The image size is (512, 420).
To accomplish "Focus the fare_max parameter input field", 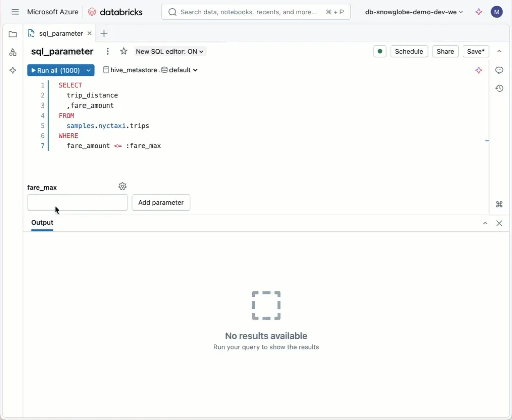I will click(77, 202).
